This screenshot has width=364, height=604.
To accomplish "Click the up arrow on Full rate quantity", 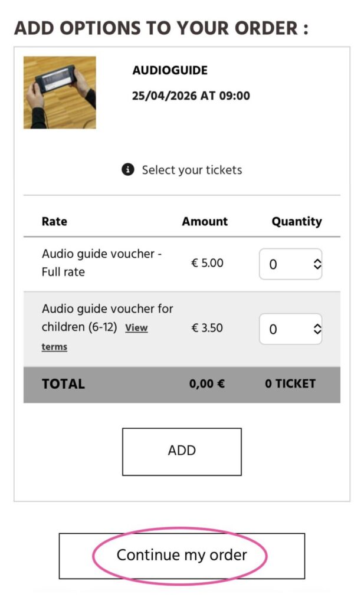I will coord(317,261).
